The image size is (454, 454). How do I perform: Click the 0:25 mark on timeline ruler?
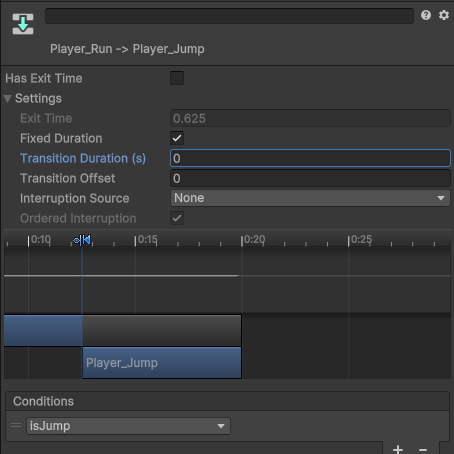click(360, 239)
